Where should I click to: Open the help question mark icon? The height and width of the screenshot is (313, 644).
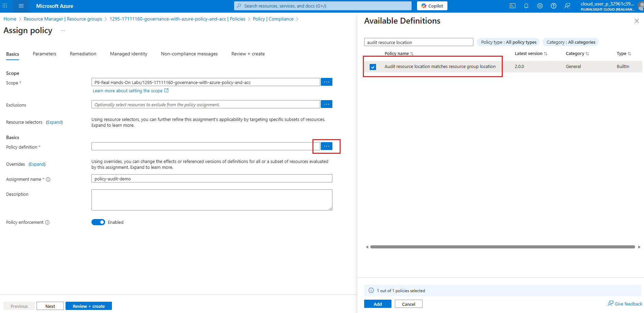tap(553, 6)
